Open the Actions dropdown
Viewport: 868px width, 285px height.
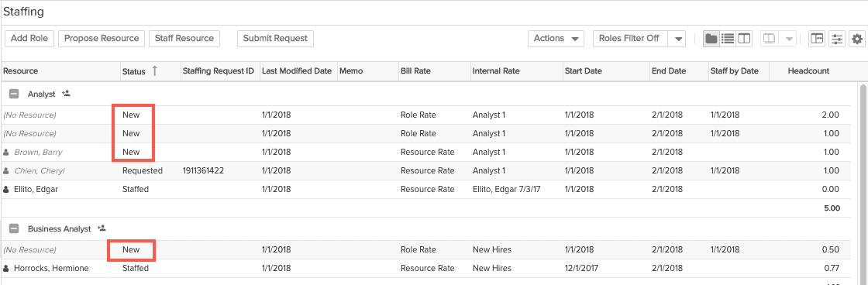point(556,39)
